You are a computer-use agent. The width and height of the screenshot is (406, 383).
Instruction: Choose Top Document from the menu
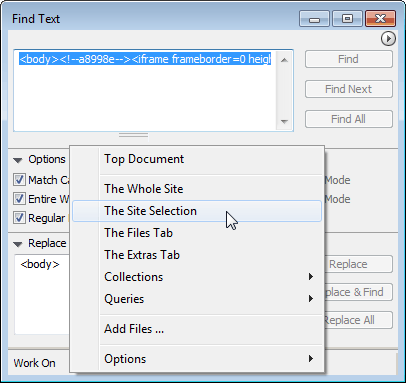(x=197, y=159)
